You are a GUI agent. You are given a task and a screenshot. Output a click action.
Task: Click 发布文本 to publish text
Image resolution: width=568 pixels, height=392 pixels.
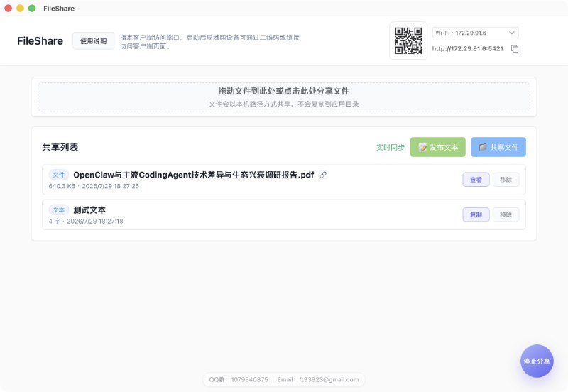(437, 147)
